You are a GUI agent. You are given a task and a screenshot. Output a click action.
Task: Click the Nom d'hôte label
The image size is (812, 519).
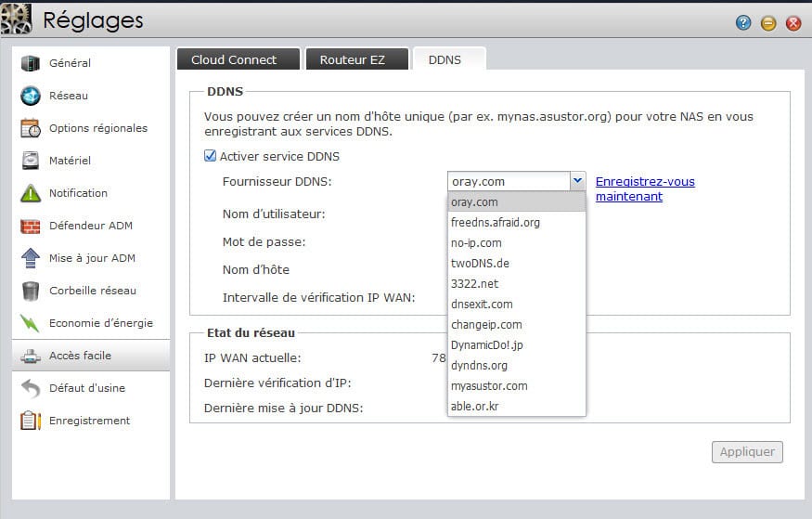pos(256,270)
